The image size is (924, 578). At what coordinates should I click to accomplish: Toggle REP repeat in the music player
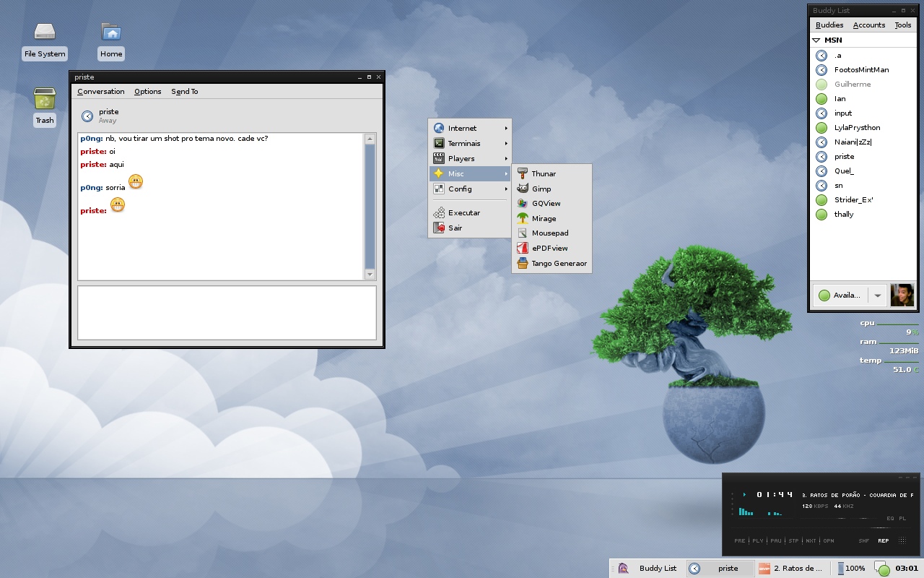pos(884,540)
